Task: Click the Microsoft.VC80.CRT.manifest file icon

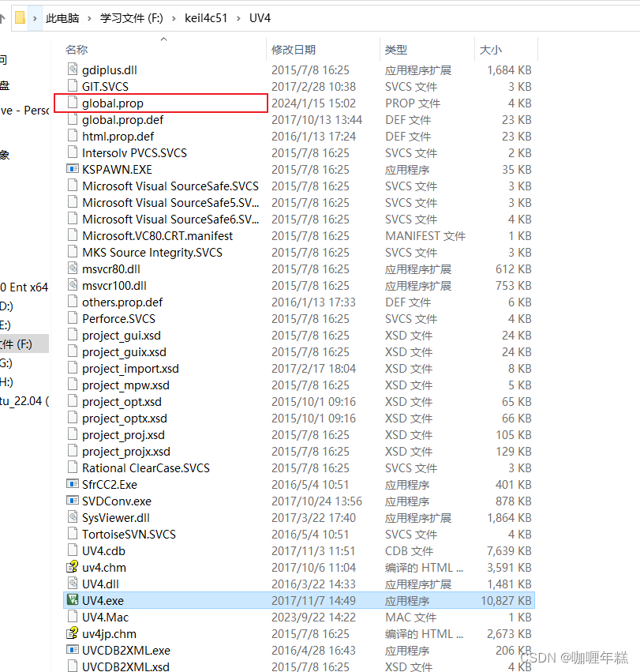Action: pyautogui.click(x=73, y=235)
